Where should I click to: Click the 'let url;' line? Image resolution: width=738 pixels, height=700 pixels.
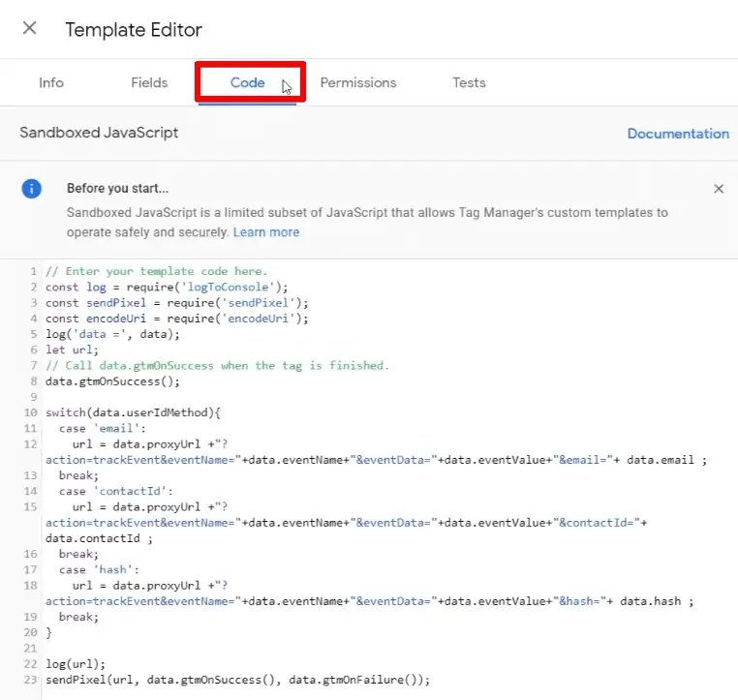coord(72,350)
